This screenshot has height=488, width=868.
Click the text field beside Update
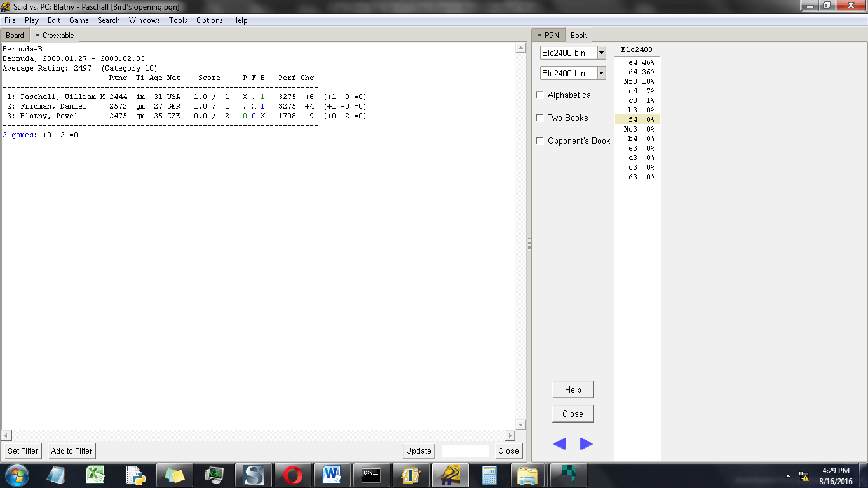465,451
